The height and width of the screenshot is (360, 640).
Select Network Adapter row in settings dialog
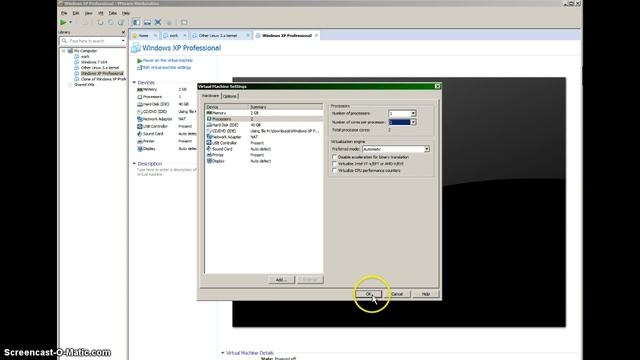click(x=264, y=137)
